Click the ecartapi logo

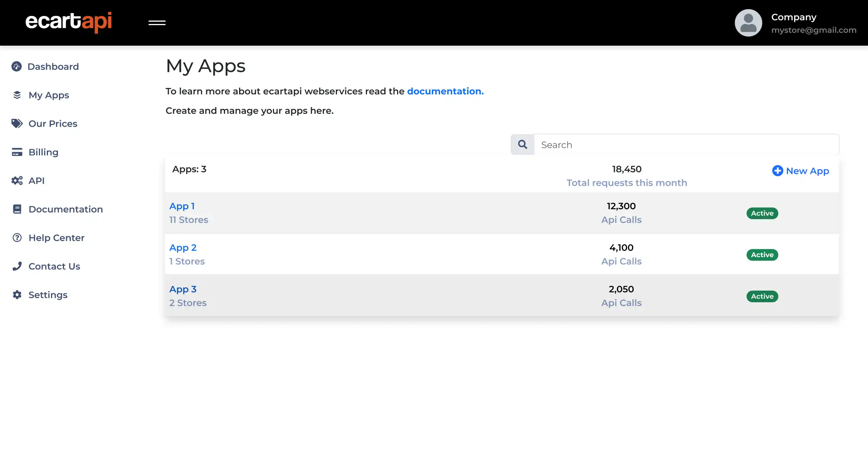[69, 22]
